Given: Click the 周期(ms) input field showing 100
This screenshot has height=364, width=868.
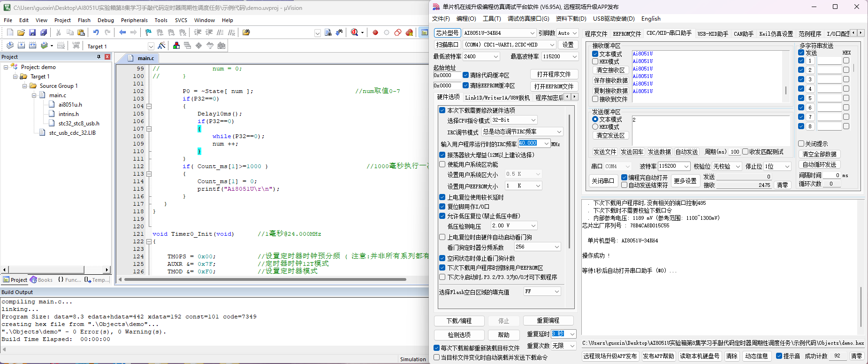Looking at the screenshot, I should pos(735,152).
